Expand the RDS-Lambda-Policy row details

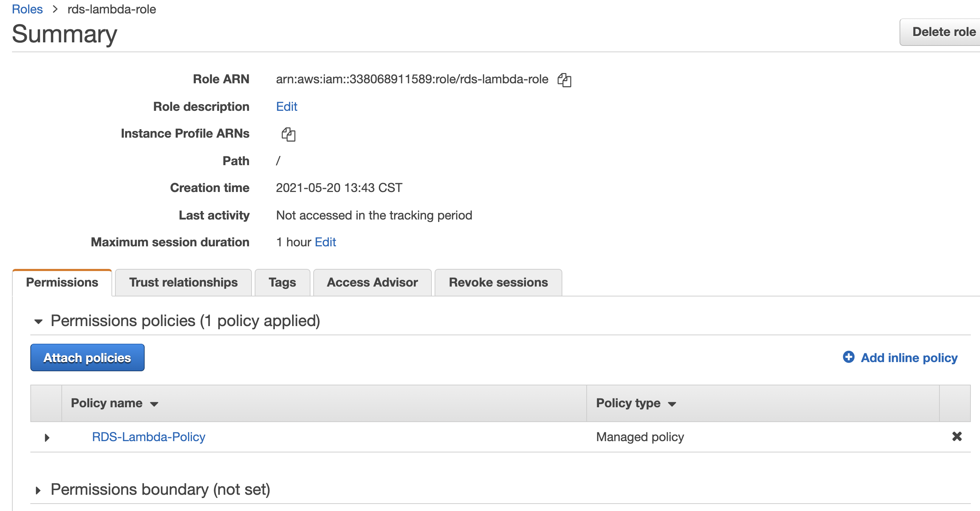[47, 438]
